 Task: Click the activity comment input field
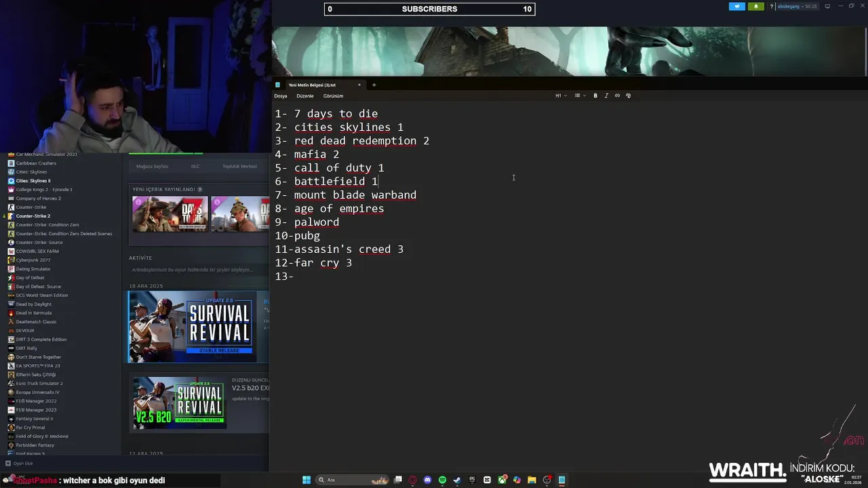(x=198, y=270)
